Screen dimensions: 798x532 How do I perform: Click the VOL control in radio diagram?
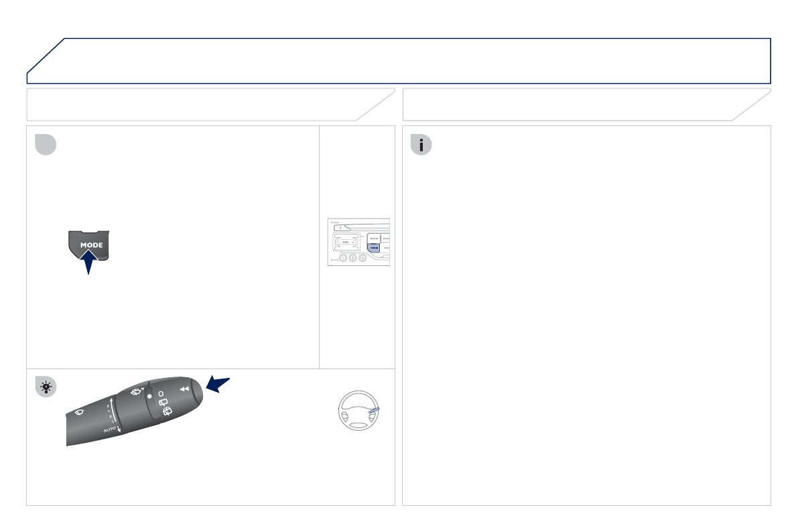[x=346, y=243]
